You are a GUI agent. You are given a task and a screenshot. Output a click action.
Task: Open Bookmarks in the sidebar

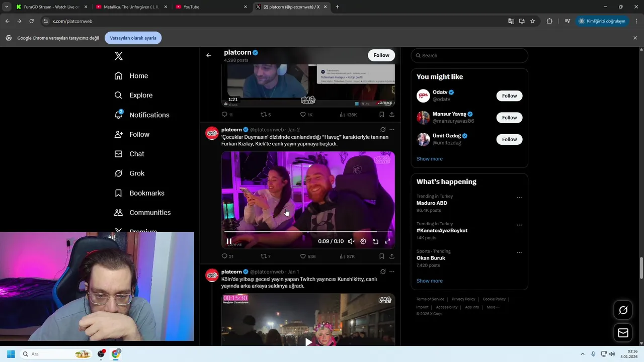[139, 193]
